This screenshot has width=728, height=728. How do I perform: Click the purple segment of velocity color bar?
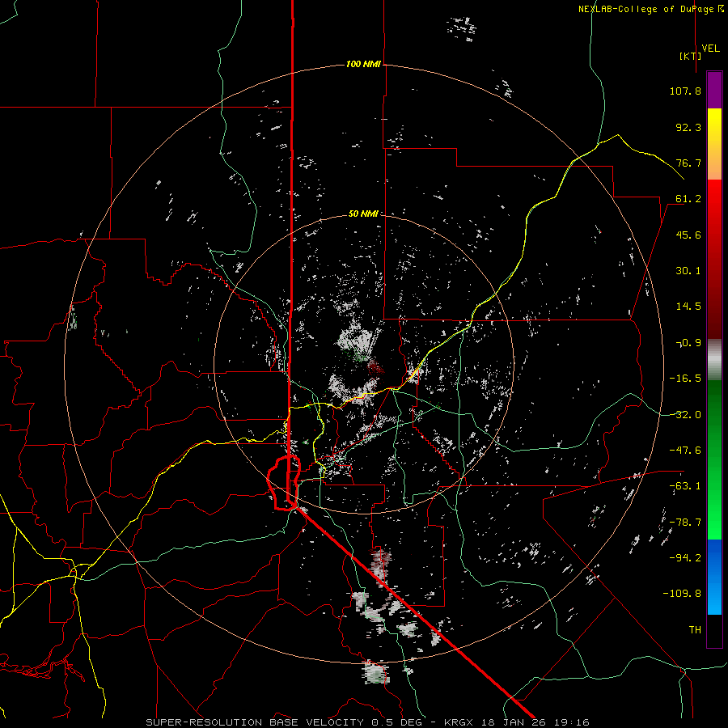click(x=714, y=90)
